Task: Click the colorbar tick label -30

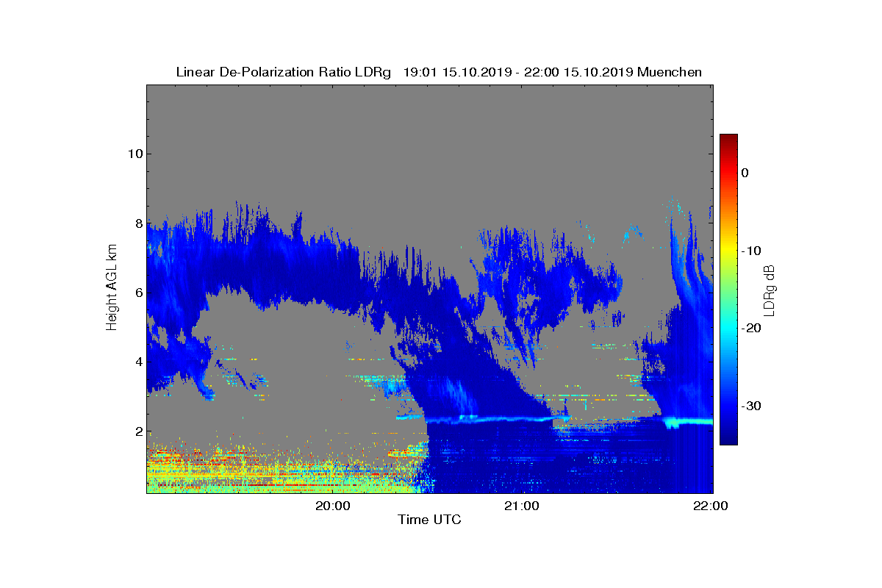Action: [x=752, y=406]
